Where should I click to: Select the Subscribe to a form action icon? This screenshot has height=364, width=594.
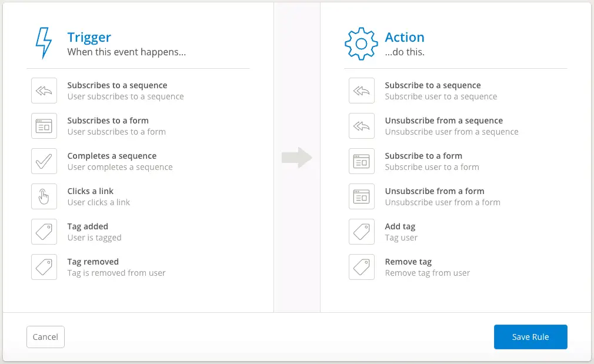[x=362, y=161]
